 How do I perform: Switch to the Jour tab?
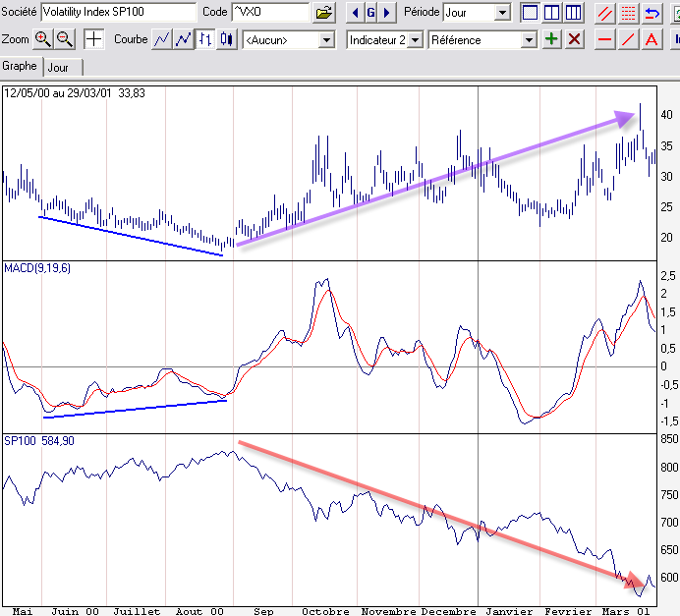(x=62, y=68)
